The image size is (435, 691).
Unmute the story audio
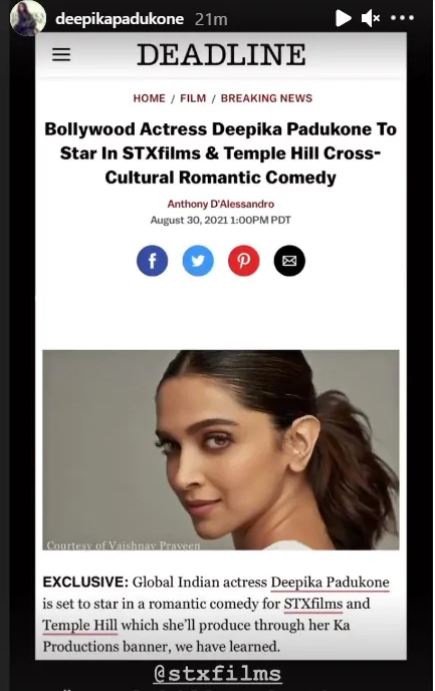371,19
